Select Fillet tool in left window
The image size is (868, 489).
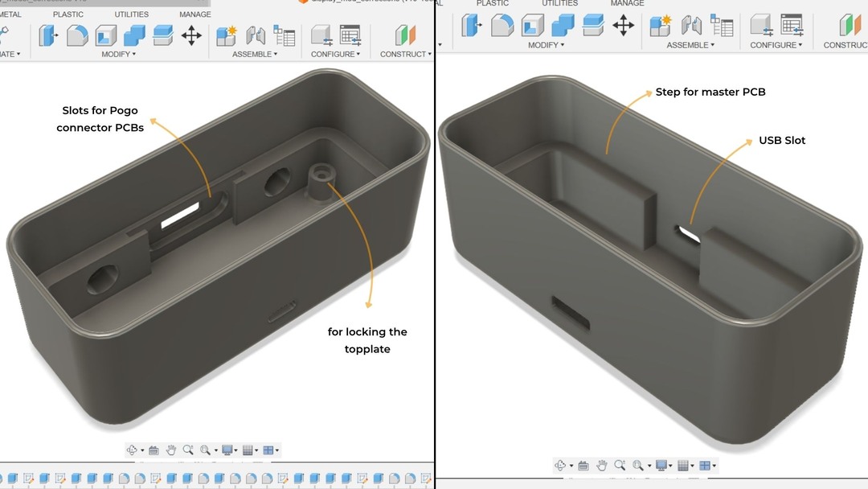coord(77,35)
